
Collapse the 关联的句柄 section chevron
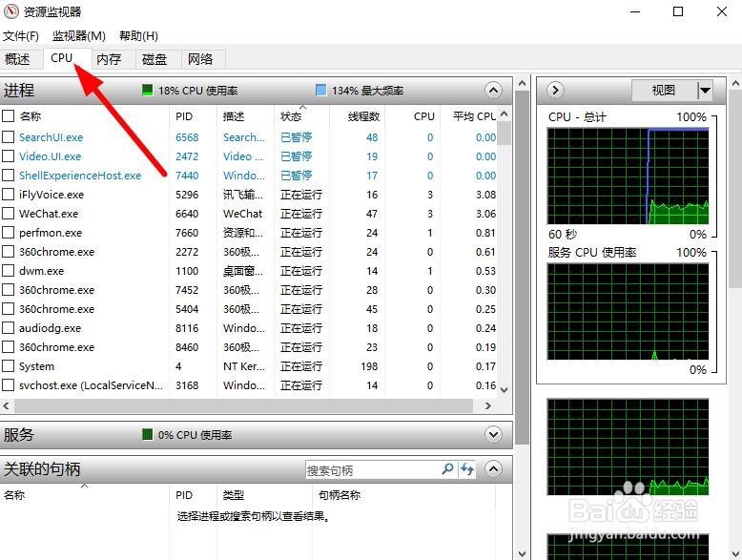(x=493, y=469)
